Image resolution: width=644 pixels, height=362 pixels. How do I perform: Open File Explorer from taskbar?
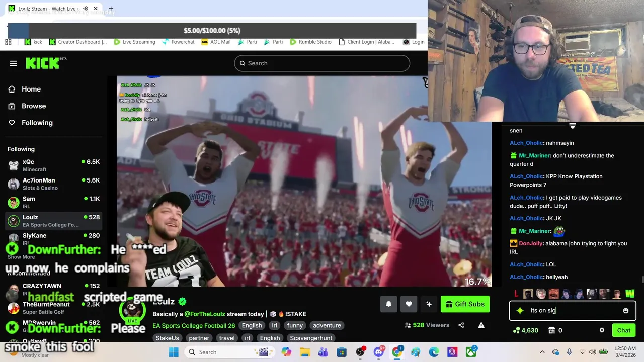305,352
